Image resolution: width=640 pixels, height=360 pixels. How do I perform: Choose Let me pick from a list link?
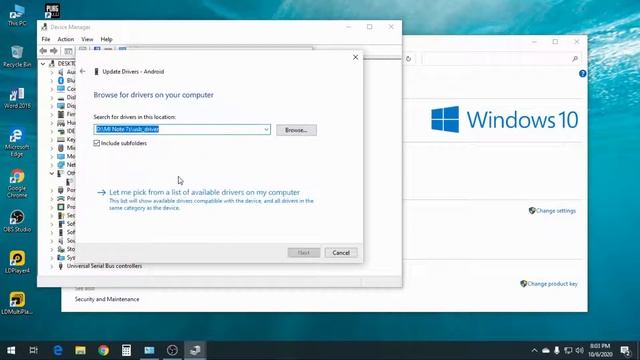204,192
